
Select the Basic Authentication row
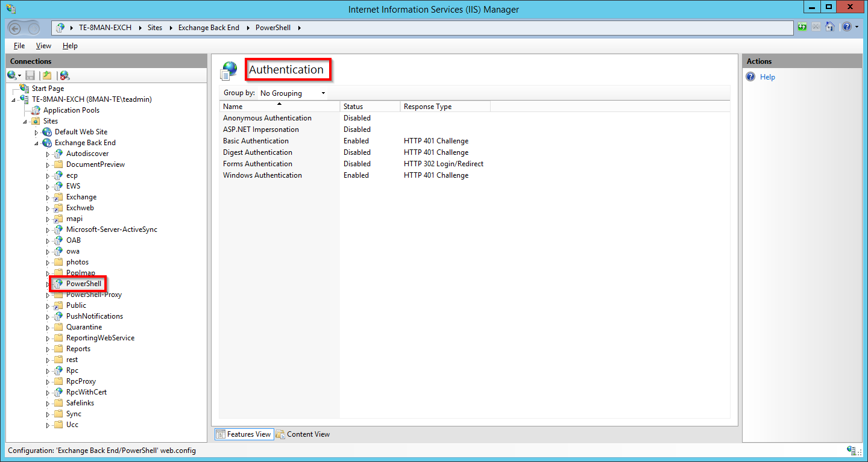point(256,141)
